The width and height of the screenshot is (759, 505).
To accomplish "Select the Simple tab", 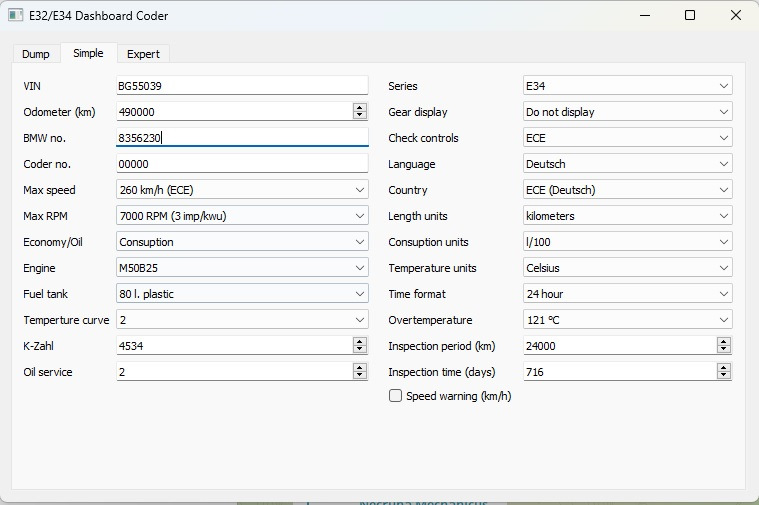I will (88, 53).
